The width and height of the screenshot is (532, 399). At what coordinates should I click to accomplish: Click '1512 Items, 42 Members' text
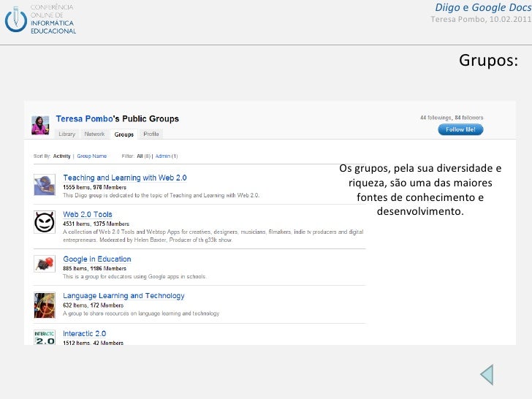click(x=94, y=343)
